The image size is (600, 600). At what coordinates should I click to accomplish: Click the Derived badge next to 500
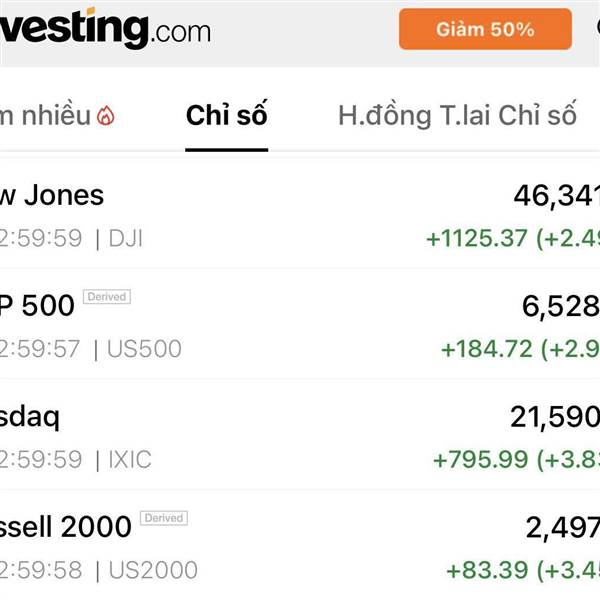[x=107, y=297]
